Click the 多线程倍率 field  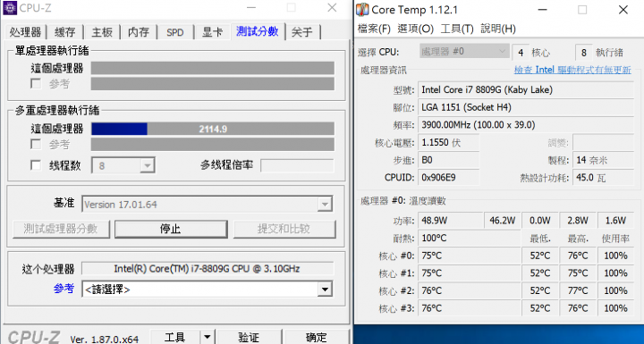point(297,165)
